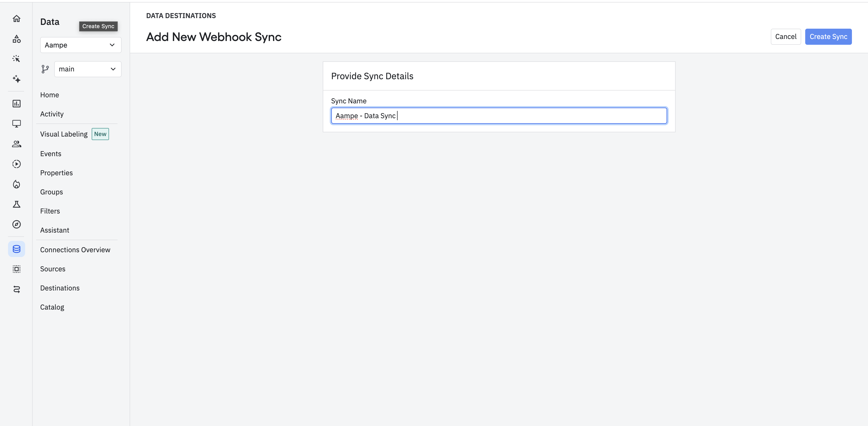The image size is (868, 426).
Task: Open Connections Overview in sidebar
Action: pos(75,250)
